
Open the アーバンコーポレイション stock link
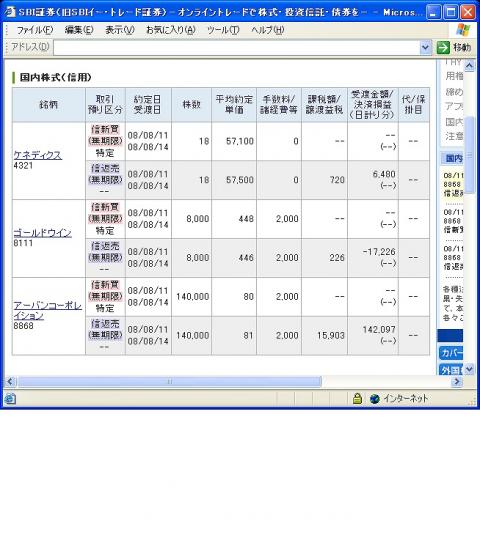tap(47, 310)
